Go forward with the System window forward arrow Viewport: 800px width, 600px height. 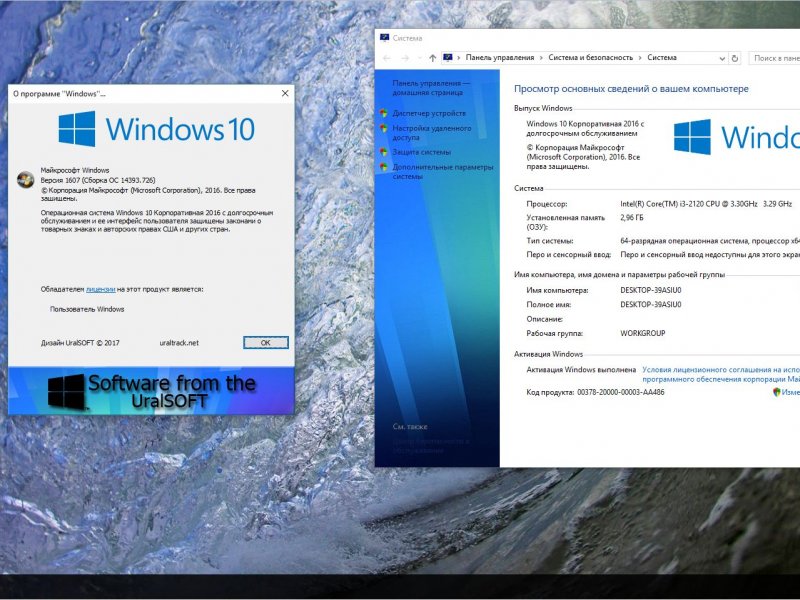405,58
